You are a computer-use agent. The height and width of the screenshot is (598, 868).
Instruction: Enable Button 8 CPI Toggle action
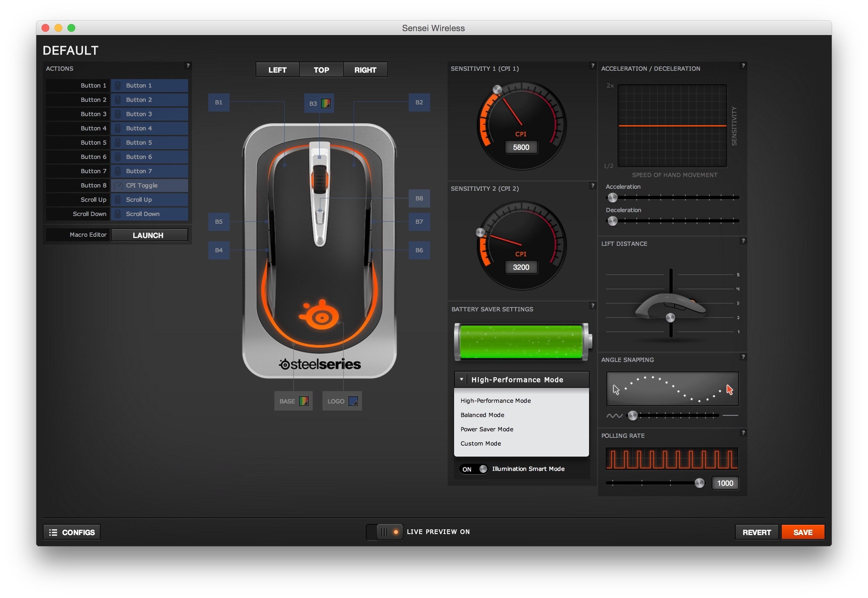coord(148,185)
